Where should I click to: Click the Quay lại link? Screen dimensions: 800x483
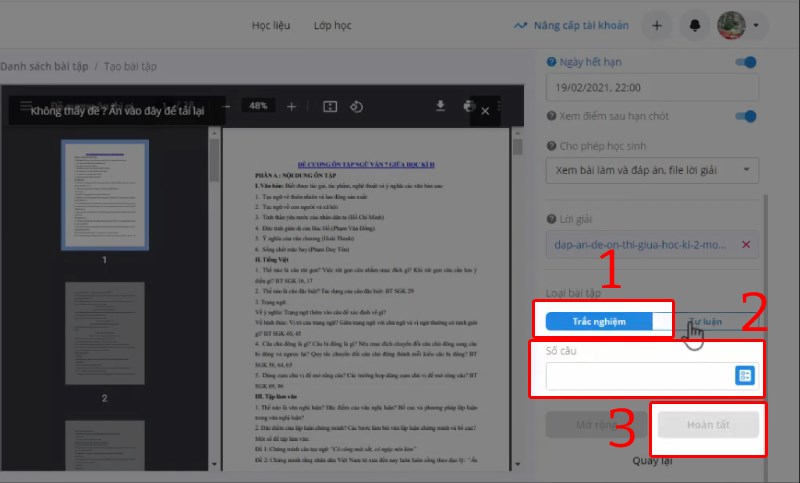pos(652,461)
